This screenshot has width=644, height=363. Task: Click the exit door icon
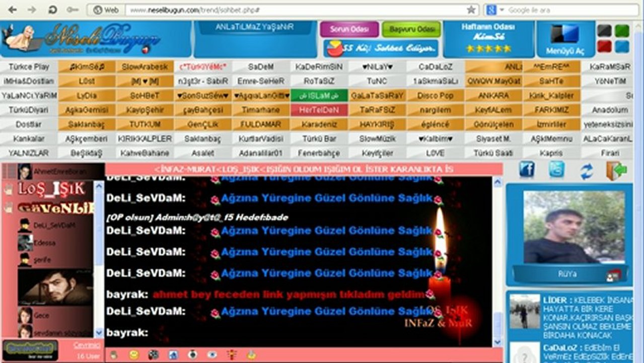tap(616, 170)
